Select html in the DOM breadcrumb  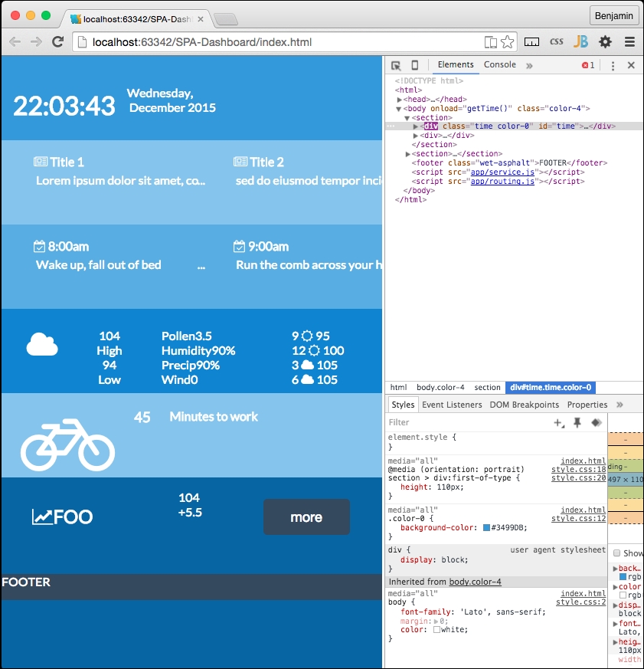tap(398, 388)
